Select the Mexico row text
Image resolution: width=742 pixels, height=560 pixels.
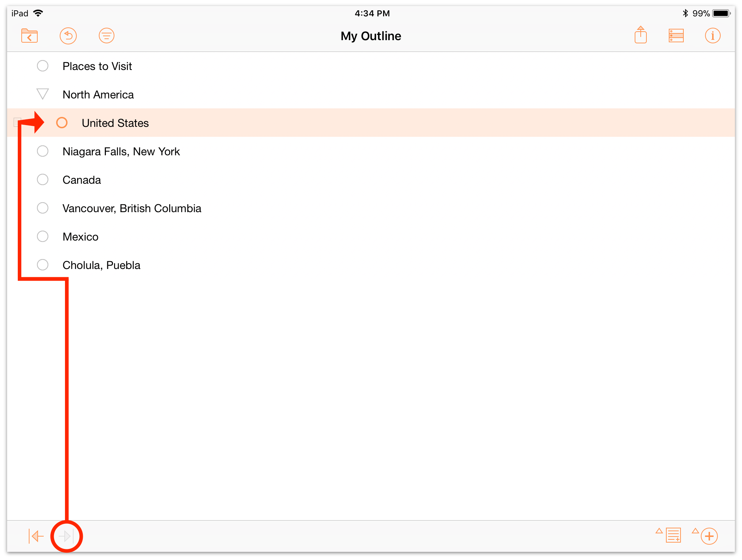(80, 237)
